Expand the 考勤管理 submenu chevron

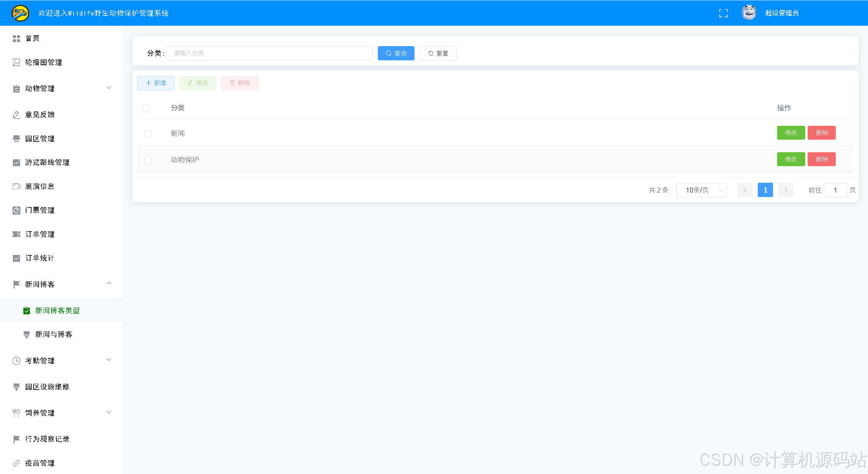[x=109, y=360]
